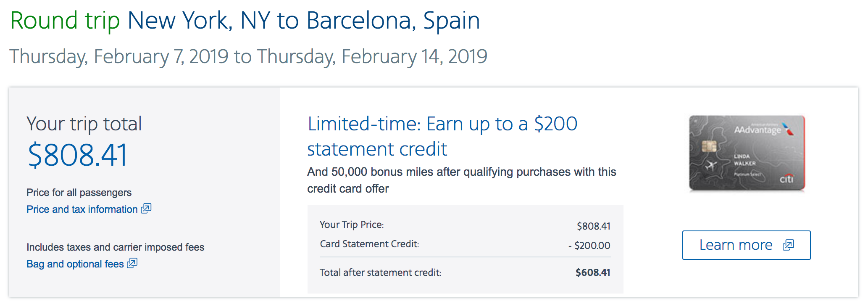The image size is (868, 307).
Task: Select the Card Statement Credit row
Action: tap(465, 245)
